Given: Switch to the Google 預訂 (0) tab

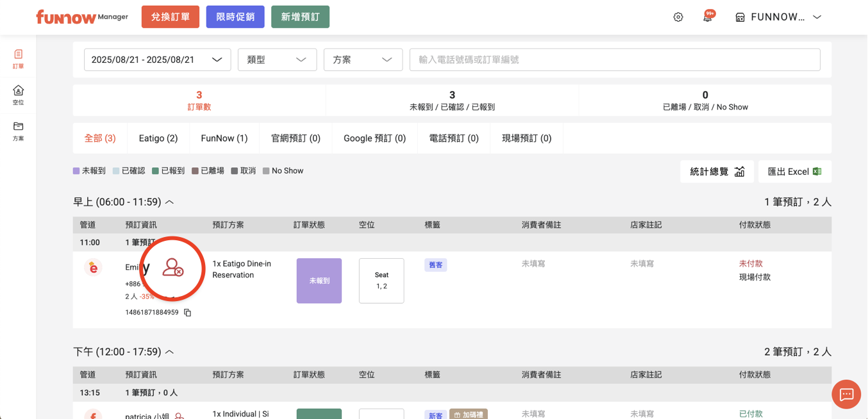Looking at the screenshot, I should point(374,138).
